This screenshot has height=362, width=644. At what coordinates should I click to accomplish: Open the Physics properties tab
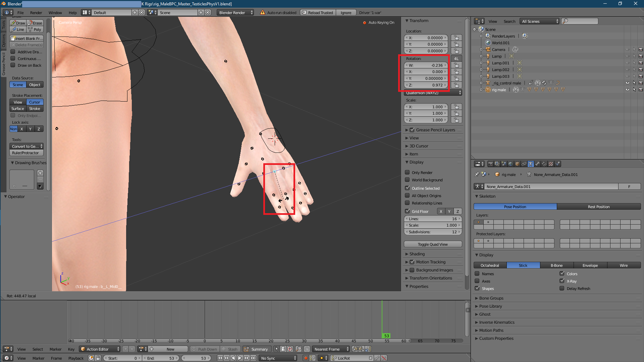pyautogui.click(x=557, y=164)
